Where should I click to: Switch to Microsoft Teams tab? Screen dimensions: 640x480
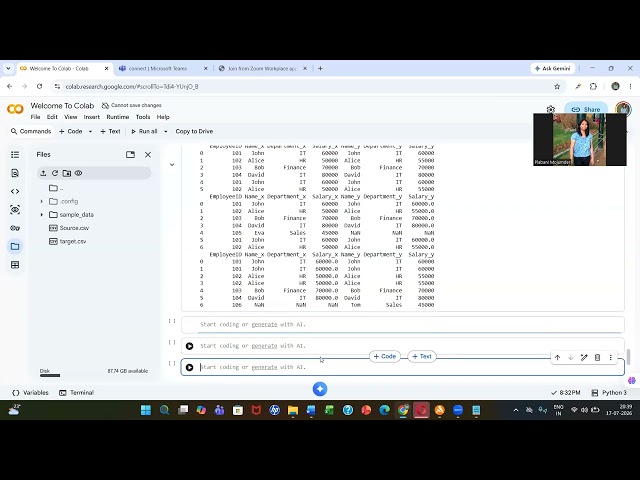(x=163, y=69)
